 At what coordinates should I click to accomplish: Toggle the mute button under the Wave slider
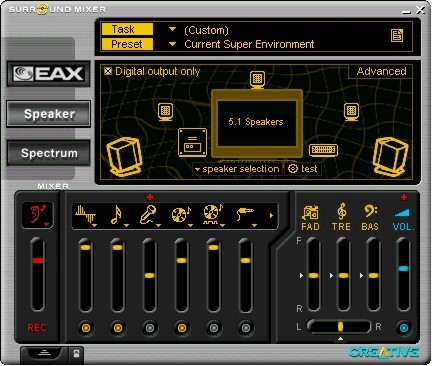point(86,328)
